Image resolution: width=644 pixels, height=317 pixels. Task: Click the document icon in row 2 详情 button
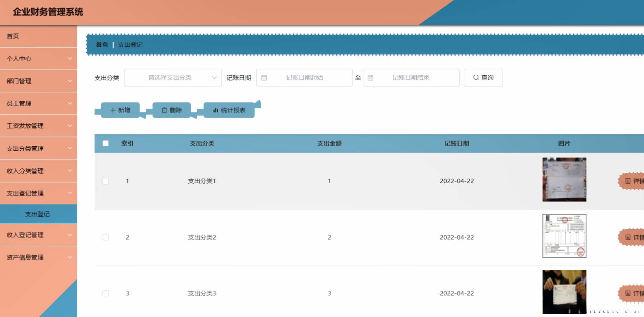coord(628,237)
